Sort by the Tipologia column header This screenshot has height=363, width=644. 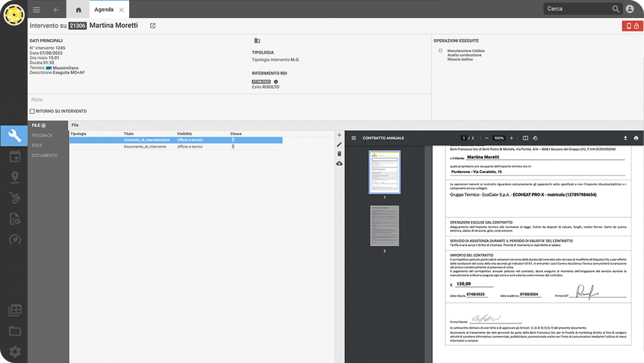pos(79,134)
